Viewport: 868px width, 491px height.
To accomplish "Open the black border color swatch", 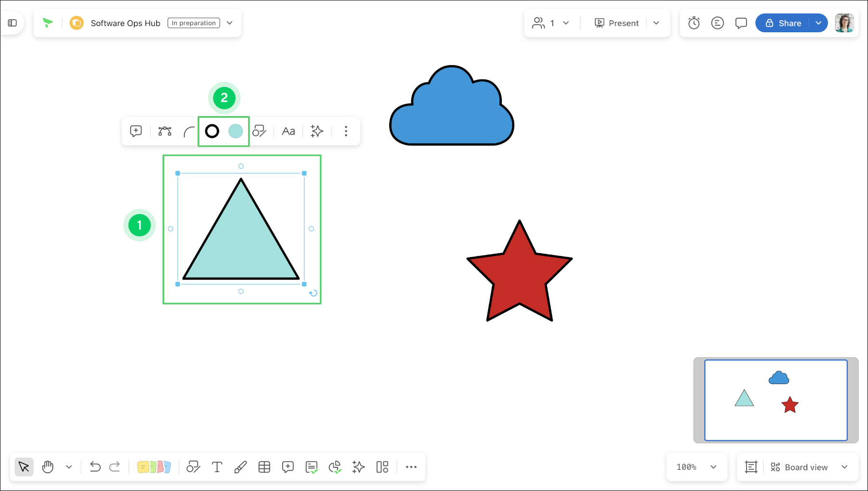I will (x=212, y=131).
